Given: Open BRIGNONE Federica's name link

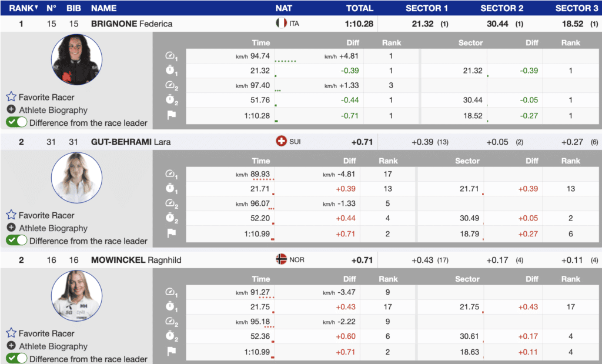Looking at the screenshot, I should 132,24.
